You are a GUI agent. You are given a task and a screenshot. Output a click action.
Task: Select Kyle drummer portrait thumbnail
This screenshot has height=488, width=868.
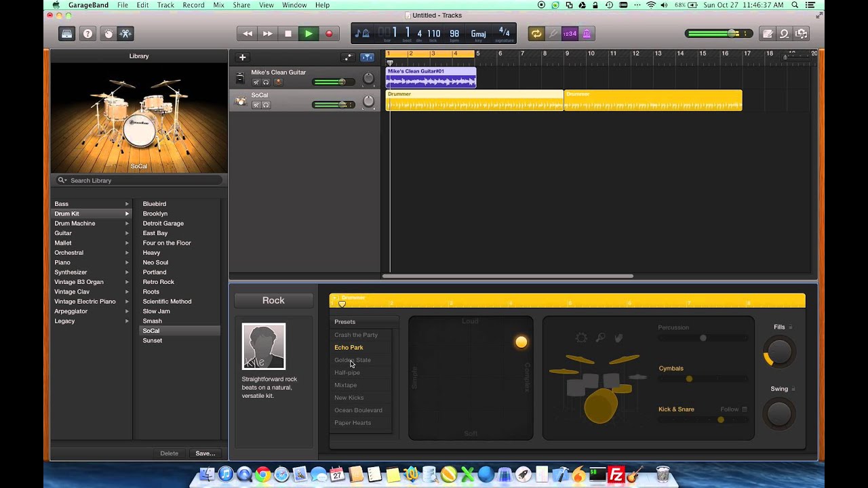[264, 346]
